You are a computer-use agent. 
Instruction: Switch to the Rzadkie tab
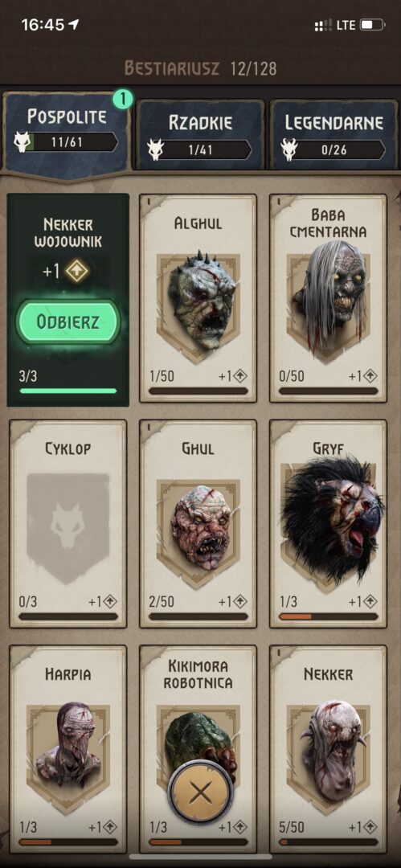(x=200, y=134)
